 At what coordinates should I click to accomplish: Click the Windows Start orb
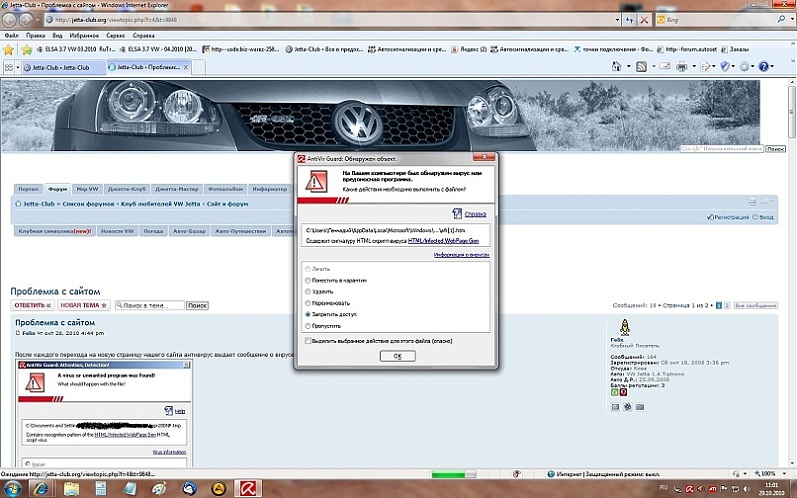12,488
